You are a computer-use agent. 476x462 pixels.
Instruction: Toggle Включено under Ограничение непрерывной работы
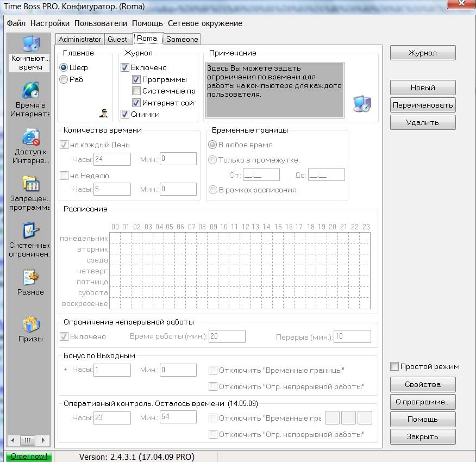[x=64, y=336]
